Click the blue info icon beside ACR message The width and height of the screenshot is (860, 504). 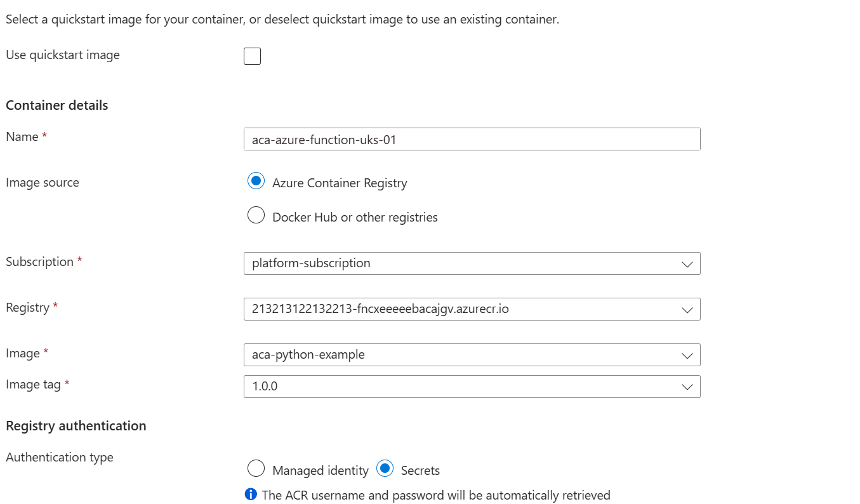[x=251, y=494]
